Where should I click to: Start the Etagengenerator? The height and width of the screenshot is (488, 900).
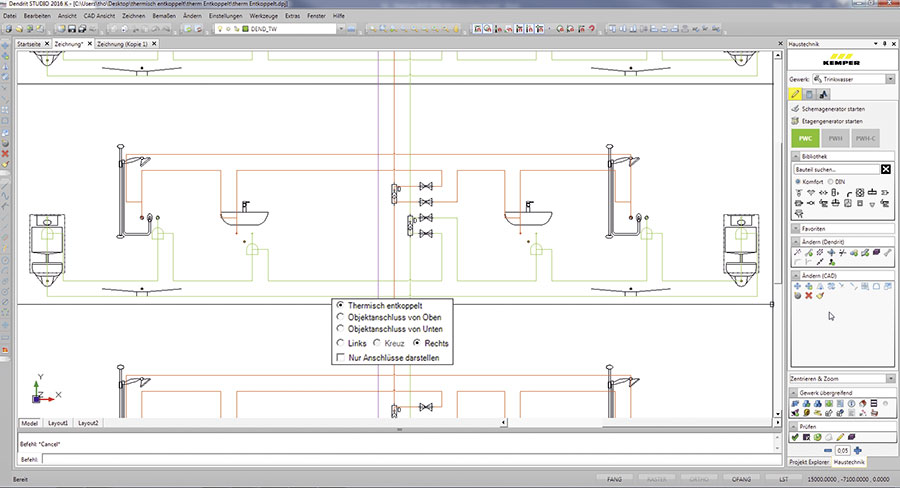click(827, 121)
